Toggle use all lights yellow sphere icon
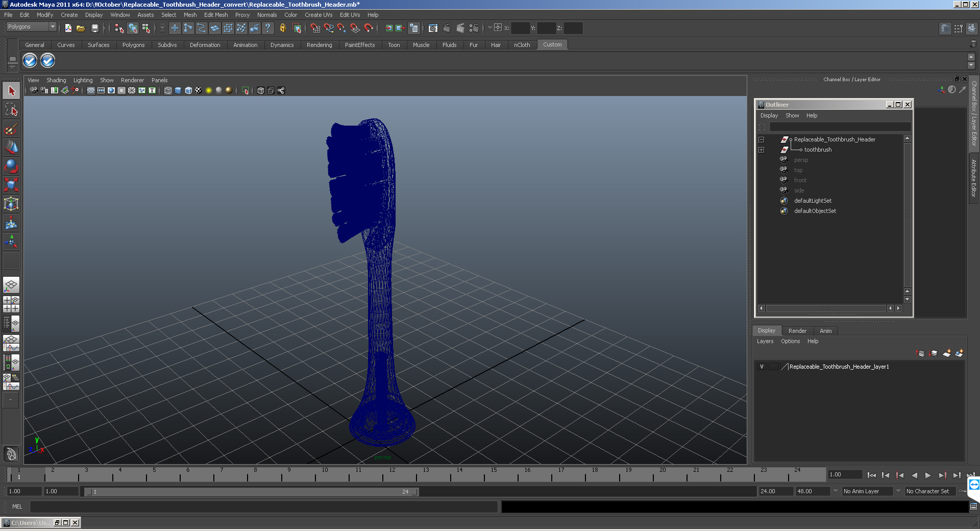Screen dimensions: 980x531 point(209,90)
